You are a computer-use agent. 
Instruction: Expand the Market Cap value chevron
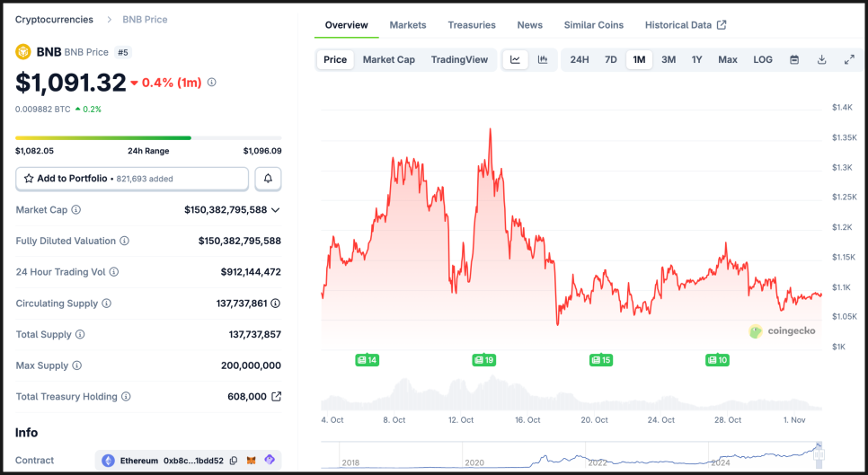275,210
